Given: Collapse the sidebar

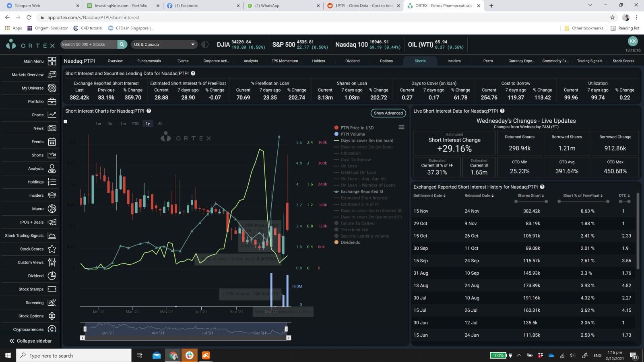Looking at the screenshot, I should coord(31,341).
